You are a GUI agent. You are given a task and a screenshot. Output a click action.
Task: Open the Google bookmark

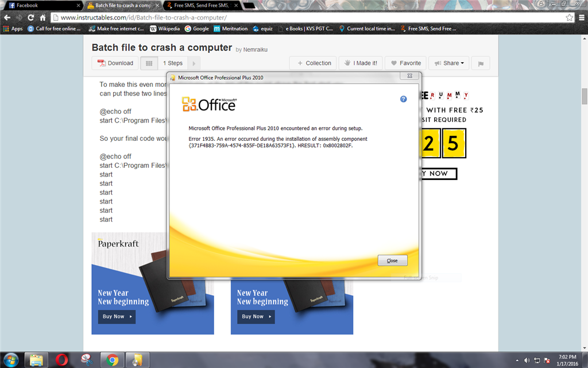(196, 29)
